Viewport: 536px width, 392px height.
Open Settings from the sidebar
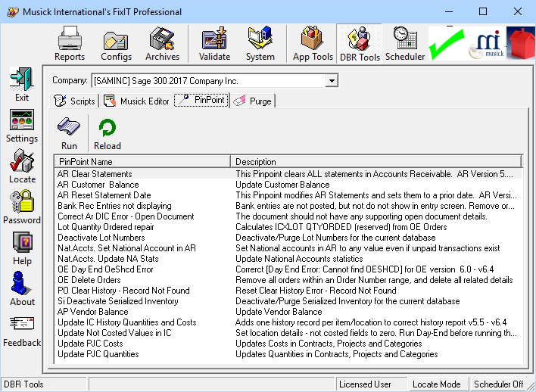click(22, 126)
